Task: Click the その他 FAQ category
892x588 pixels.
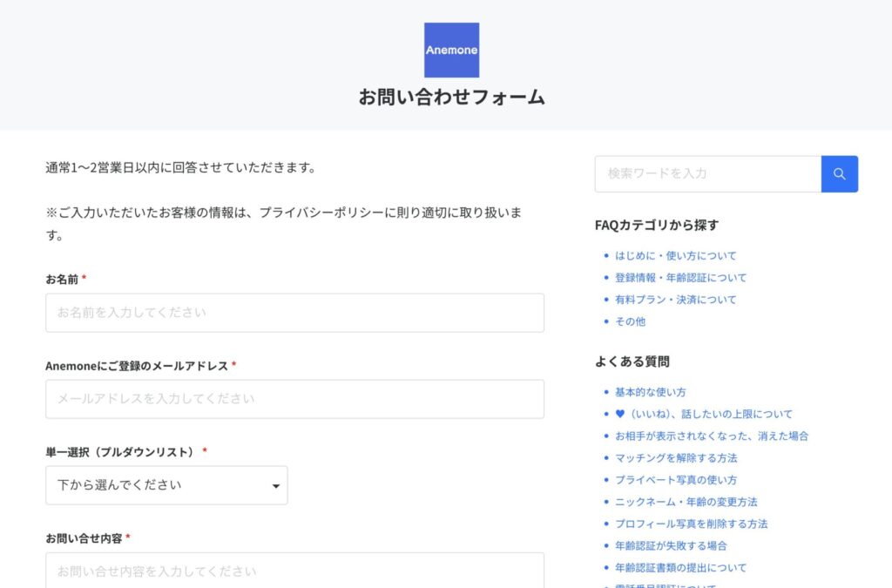Action: 630,321
